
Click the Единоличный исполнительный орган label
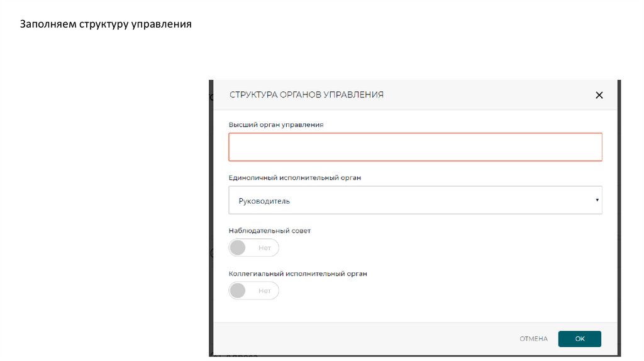tap(295, 178)
